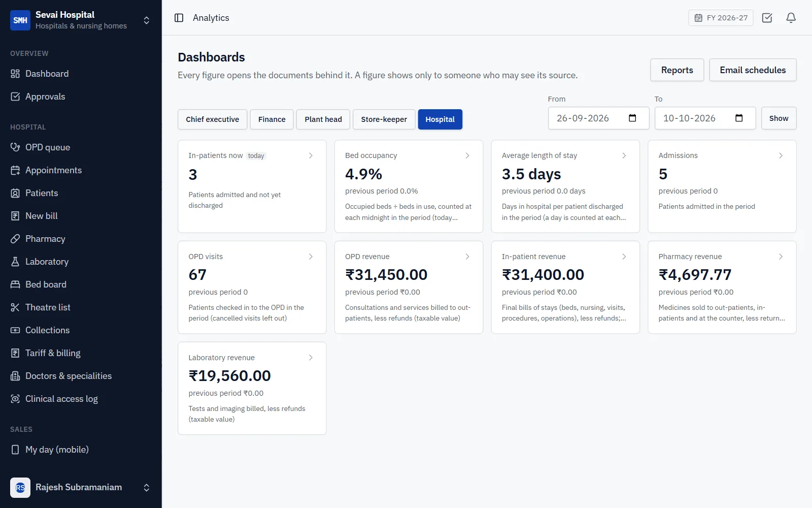Click the Tariff & billing icon
This screenshot has width=812, height=508.
tap(15, 353)
